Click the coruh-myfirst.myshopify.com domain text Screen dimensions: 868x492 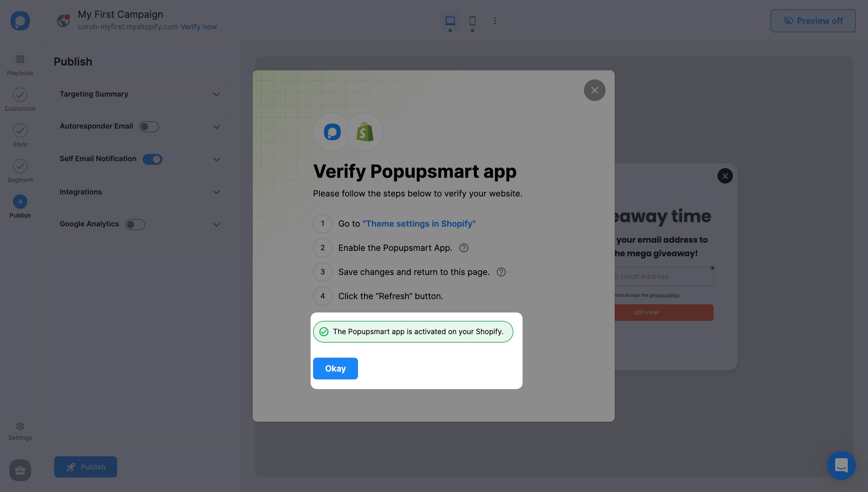click(128, 27)
